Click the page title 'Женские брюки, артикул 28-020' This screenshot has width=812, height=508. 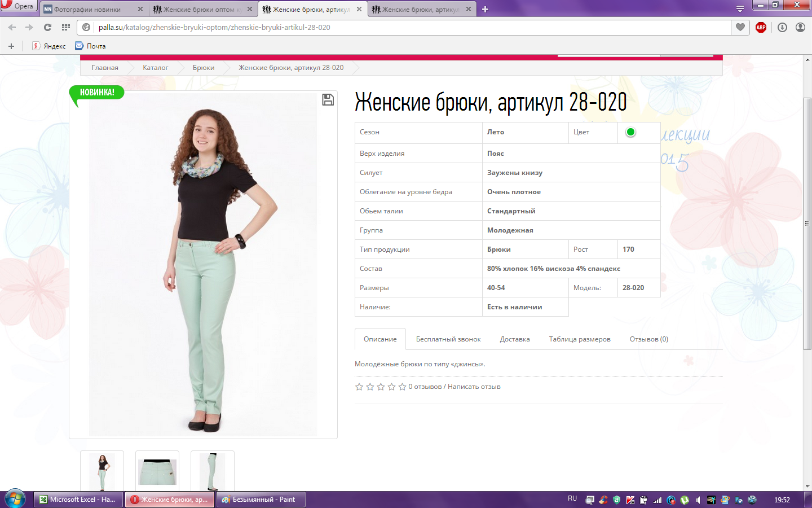(491, 102)
